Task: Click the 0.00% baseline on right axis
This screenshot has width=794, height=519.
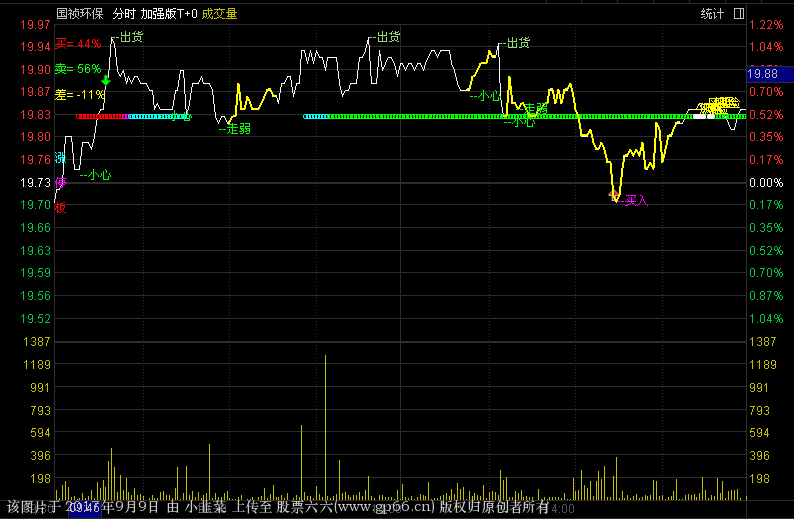Action: pyautogui.click(x=765, y=183)
